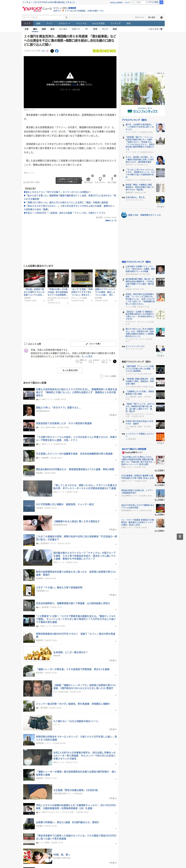
Task: Click the セゾンファンデックス ad banner
Action: coord(143,94)
